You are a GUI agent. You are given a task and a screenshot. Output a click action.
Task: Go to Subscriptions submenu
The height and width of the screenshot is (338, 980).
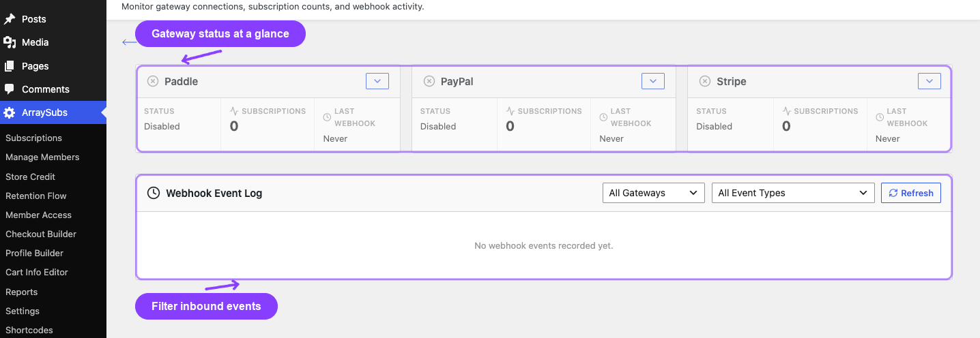tap(33, 138)
